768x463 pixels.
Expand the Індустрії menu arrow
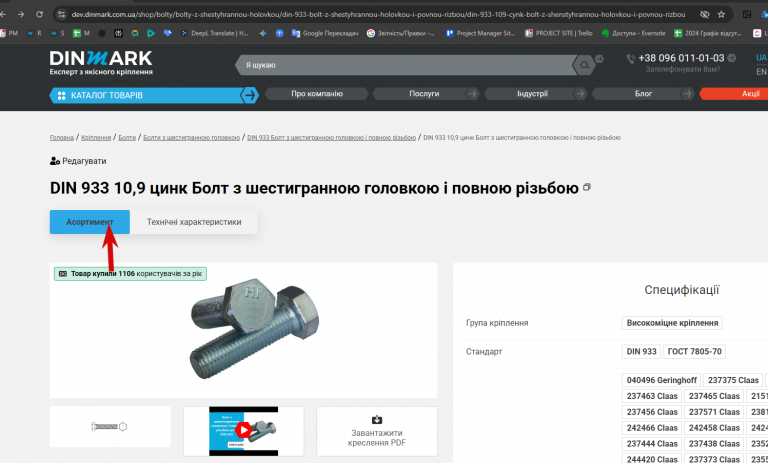point(580,94)
